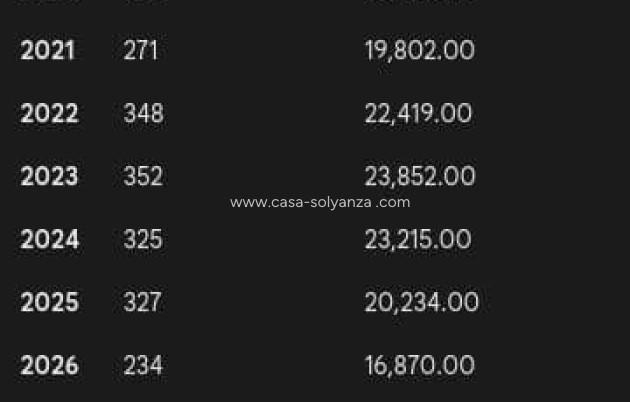The height and width of the screenshot is (402, 630).
Task: Click the count value 271
Action: pyautogui.click(x=140, y=50)
